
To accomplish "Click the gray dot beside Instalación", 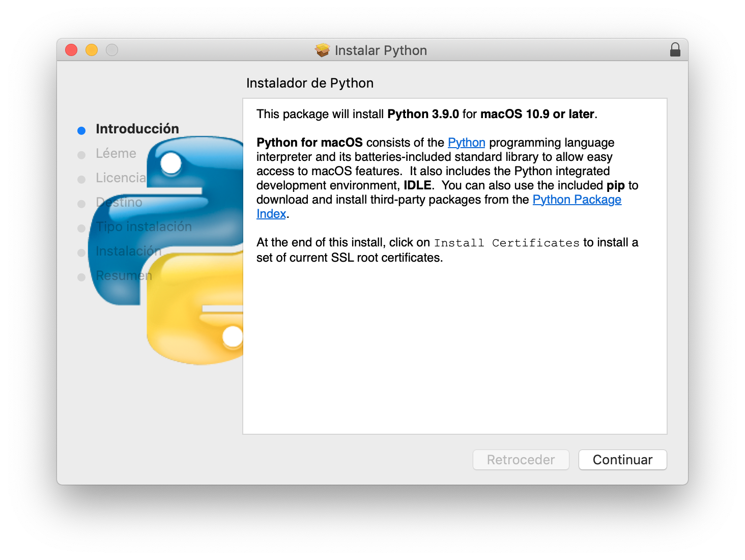I will 81,252.
